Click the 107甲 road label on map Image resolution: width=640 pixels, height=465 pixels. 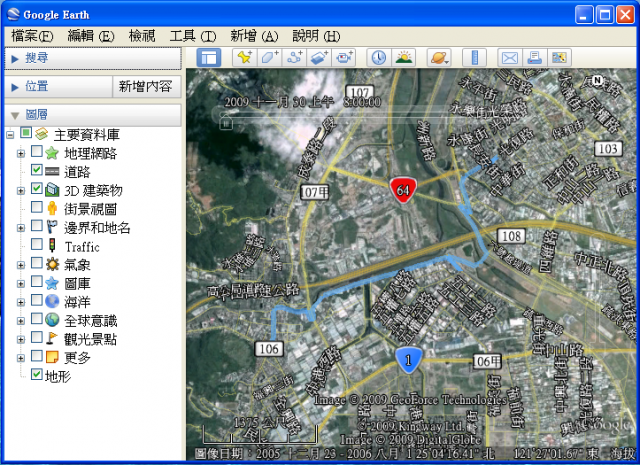(315, 192)
